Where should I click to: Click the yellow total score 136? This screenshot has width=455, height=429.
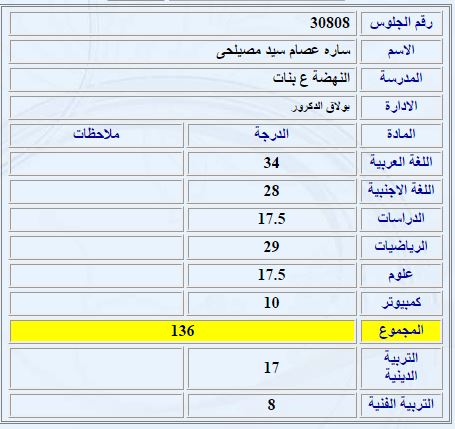tap(182, 331)
